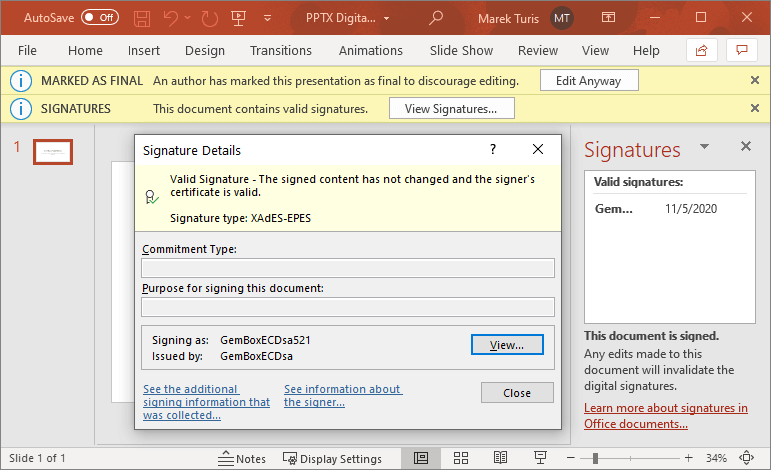
Task: Click the Search magnifier icon
Action: tap(436, 18)
